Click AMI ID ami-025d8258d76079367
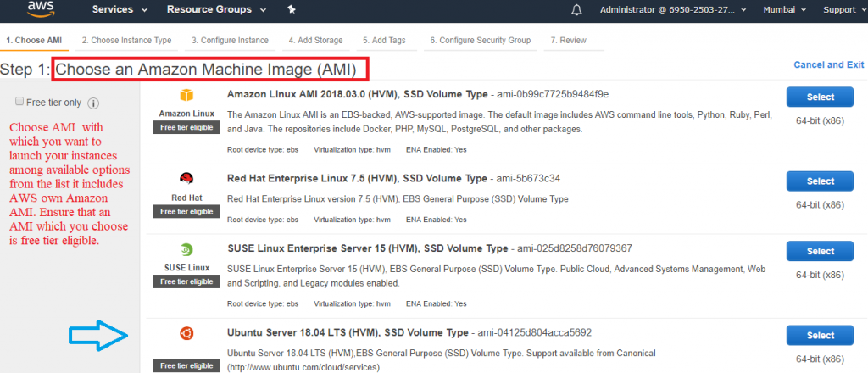This screenshot has width=868, height=373. click(575, 248)
